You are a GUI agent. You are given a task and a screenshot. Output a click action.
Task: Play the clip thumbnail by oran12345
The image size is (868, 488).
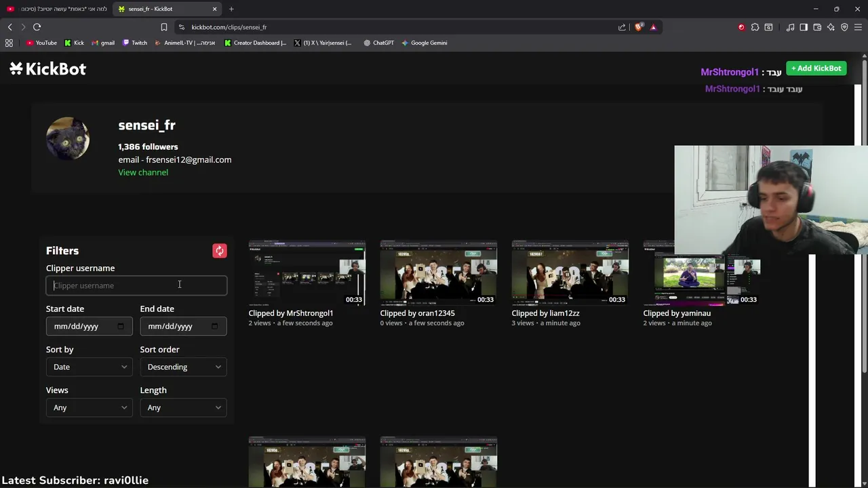pyautogui.click(x=438, y=272)
